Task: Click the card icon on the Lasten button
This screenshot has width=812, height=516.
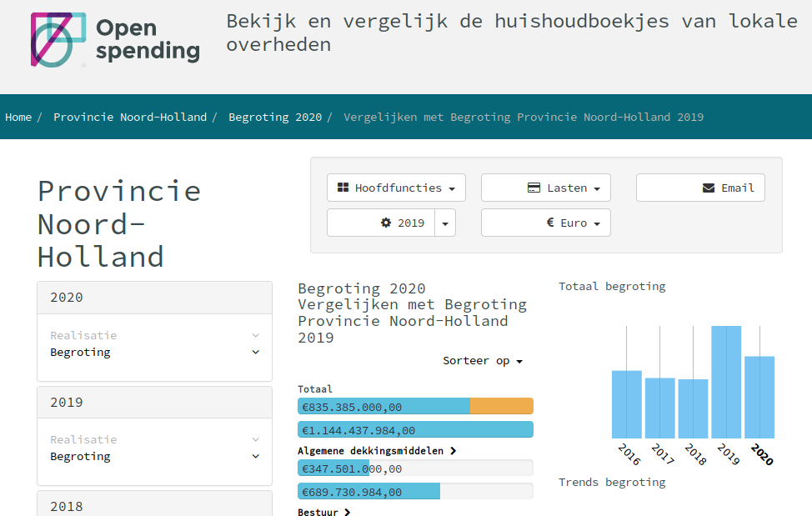Action: click(x=532, y=187)
